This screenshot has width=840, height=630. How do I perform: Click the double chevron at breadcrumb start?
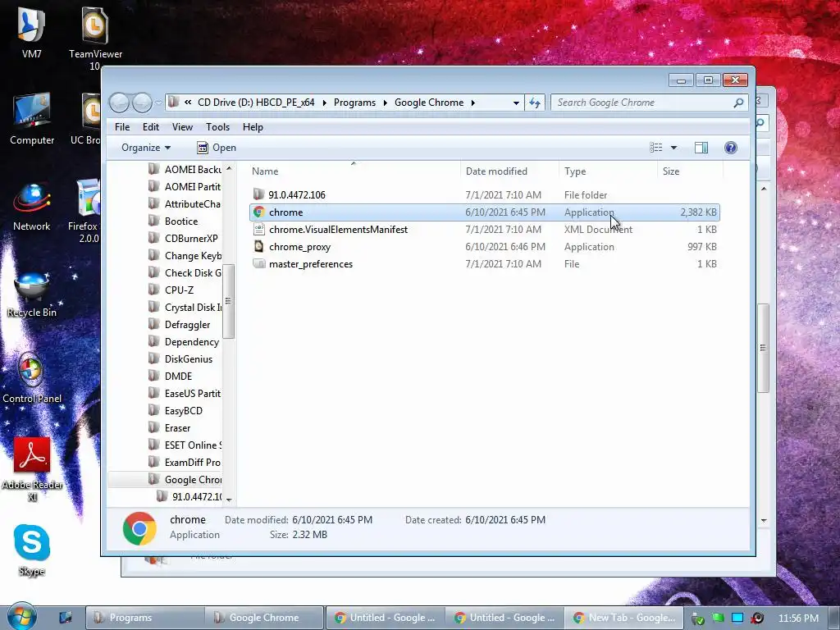click(188, 103)
